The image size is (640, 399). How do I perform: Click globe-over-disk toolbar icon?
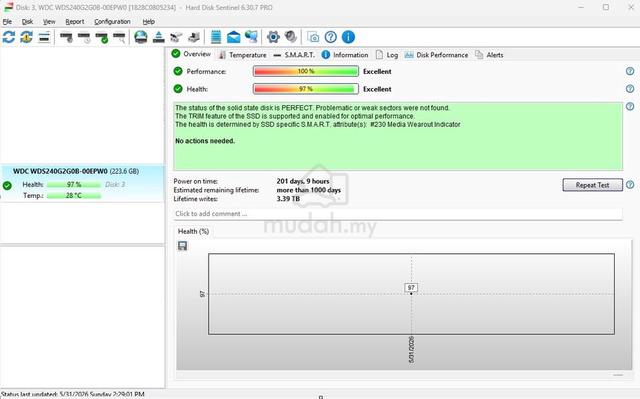pos(141,37)
